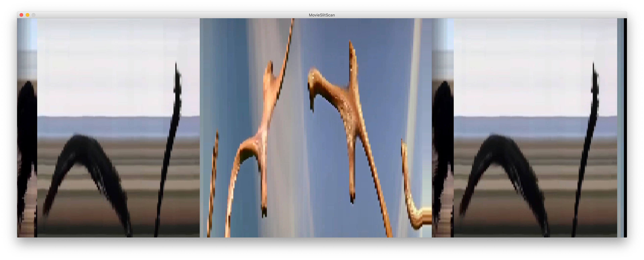Minimize the MovieSlitScan window with yellow button

point(28,15)
